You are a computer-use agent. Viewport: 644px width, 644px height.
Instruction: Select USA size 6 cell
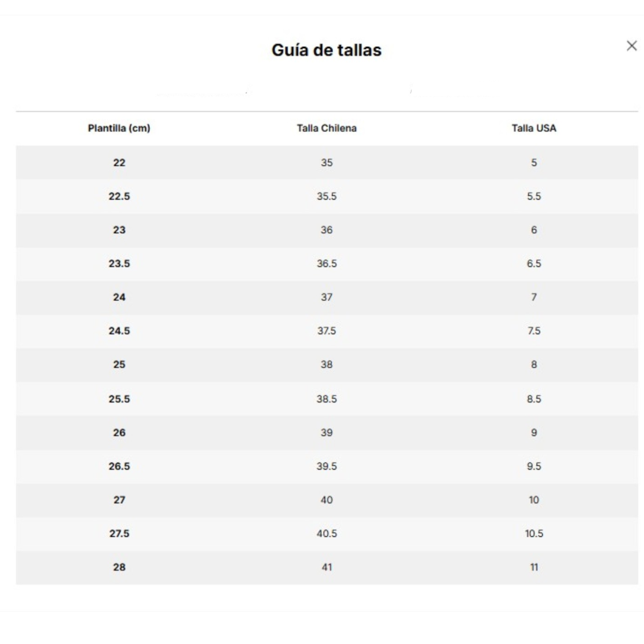coord(534,230)
